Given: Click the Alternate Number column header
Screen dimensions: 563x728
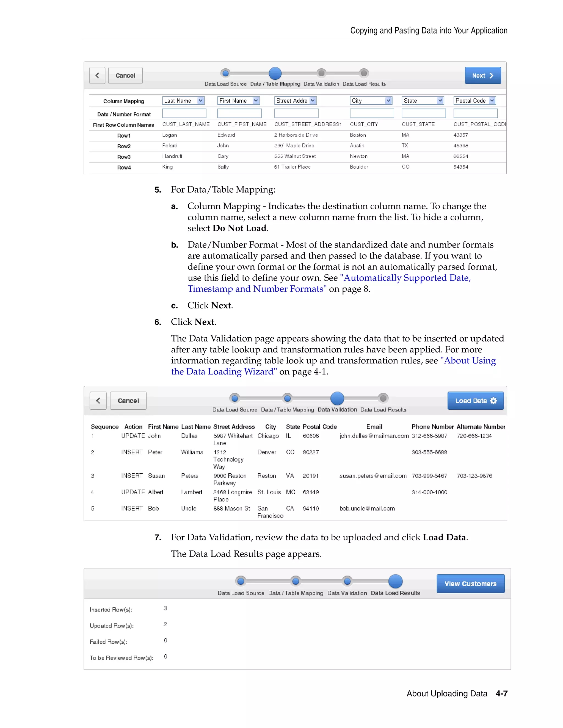Looking at the screenshot, I should click(481, 427).
